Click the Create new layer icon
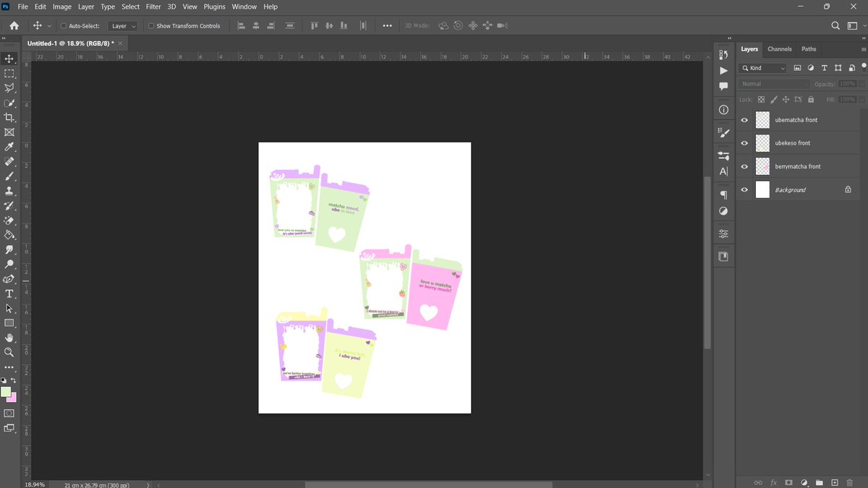The height and width of the screenshot is (488, 868). (834, 482)
